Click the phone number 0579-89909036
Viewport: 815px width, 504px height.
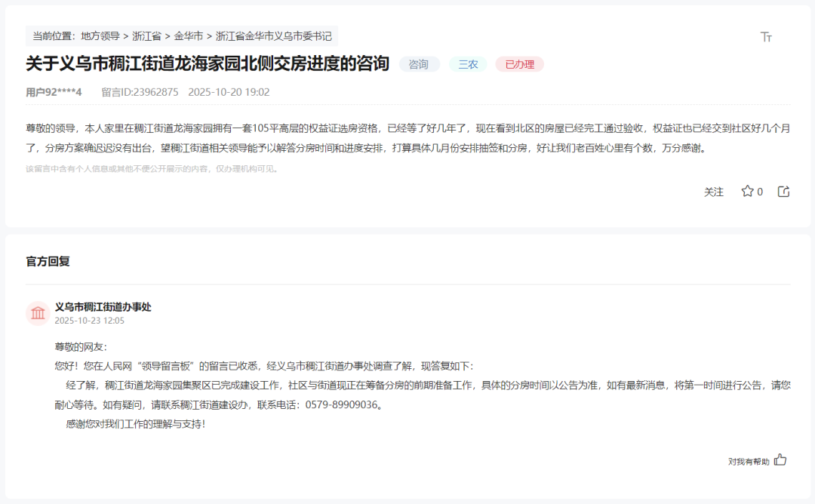pyautogui.click(x=340, y=405)
